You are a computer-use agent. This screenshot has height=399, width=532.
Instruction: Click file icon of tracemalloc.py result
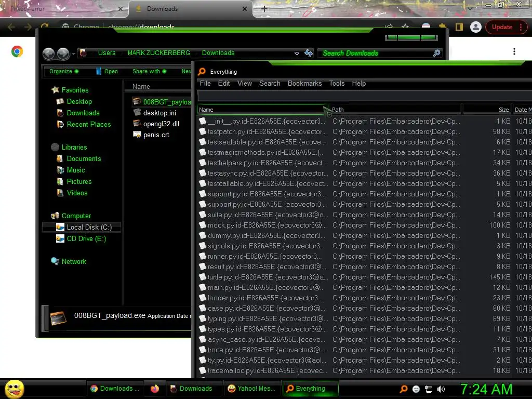(x=203, y=370)
